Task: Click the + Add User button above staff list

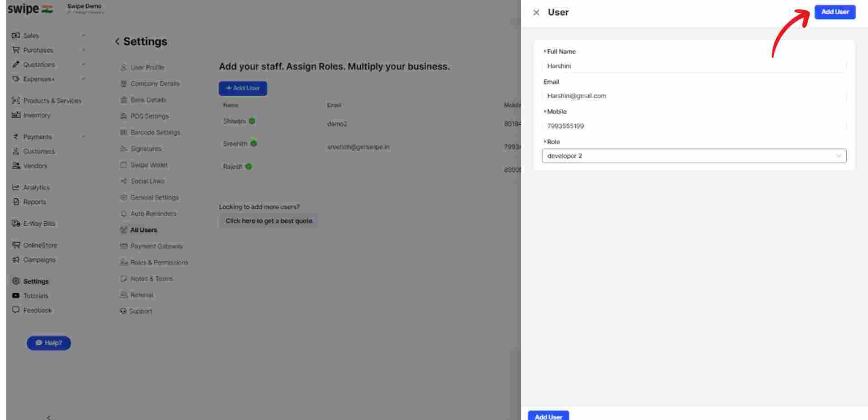Action: tap(243, 89)
